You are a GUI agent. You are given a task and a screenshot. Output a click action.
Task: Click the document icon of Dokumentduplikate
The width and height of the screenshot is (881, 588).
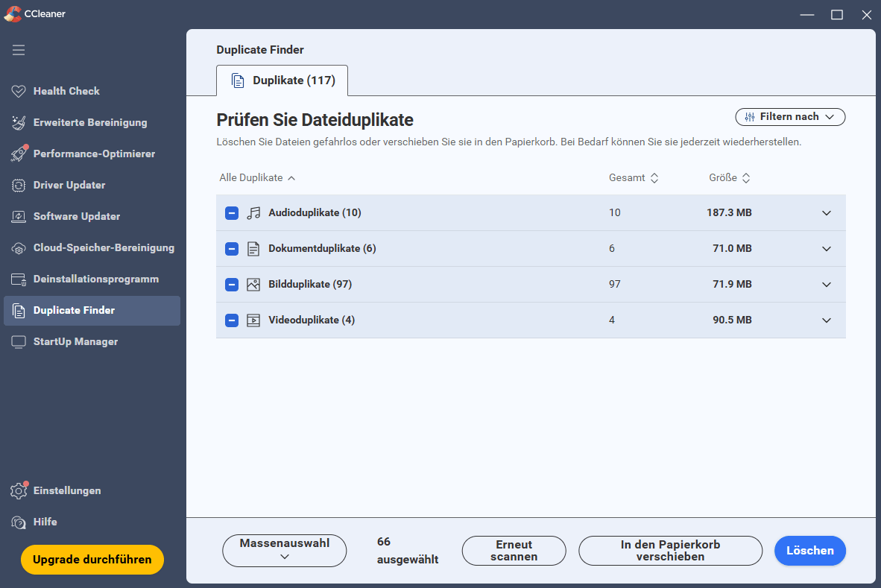pyautogui.click(x=253, y=249)
